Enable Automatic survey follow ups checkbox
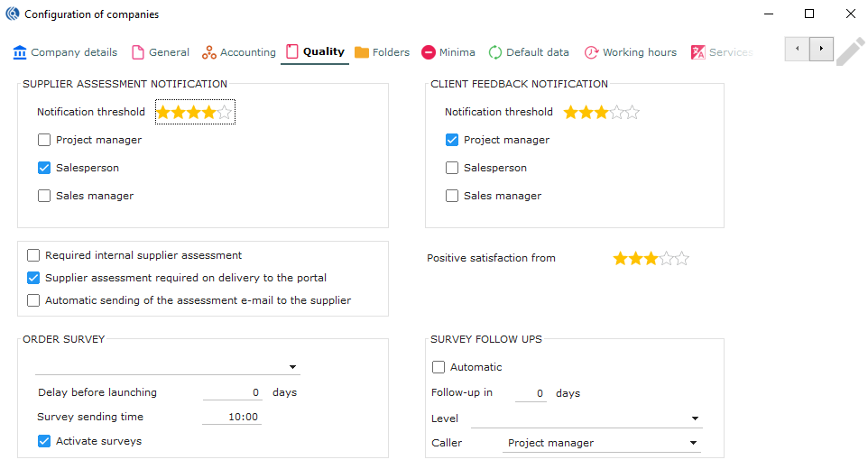Image resolution: width=868 pixels, height=469 pixels. (439, 367)
